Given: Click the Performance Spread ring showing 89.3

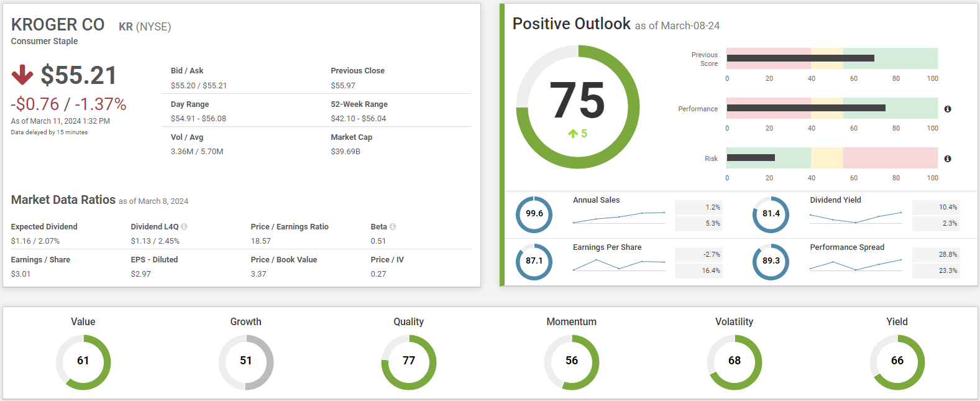Looking at the screenshot, I should click(771, 262).
